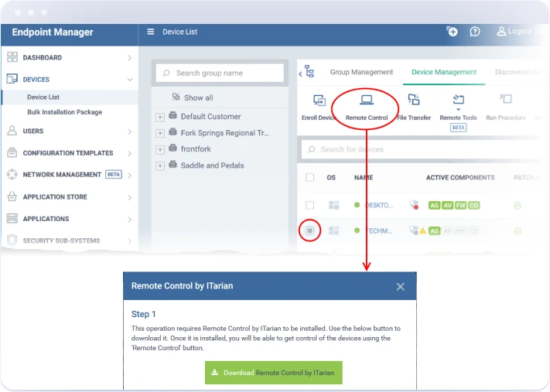
Task: Click the Enroll Device toolbar icon
Action: tap(319, 101)
